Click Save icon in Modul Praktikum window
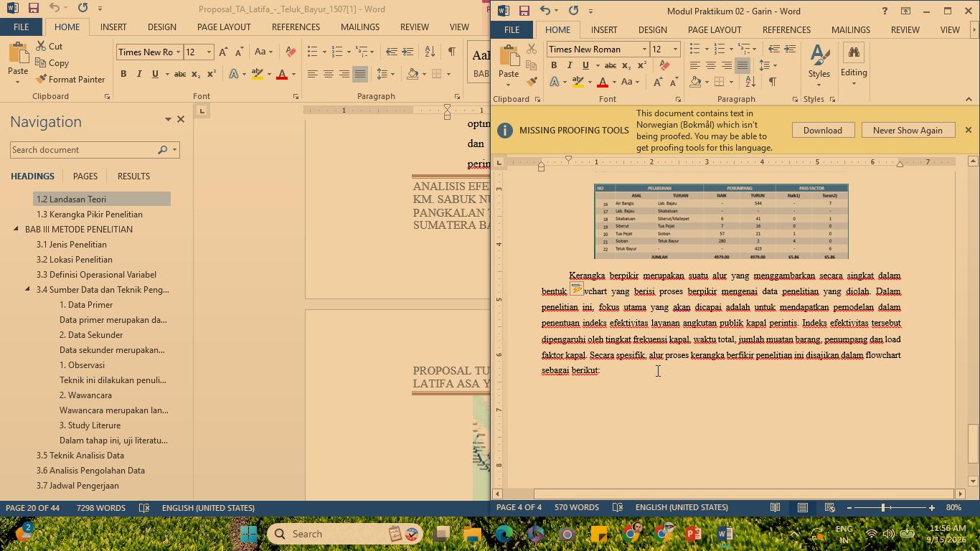 tap(524, 11)
